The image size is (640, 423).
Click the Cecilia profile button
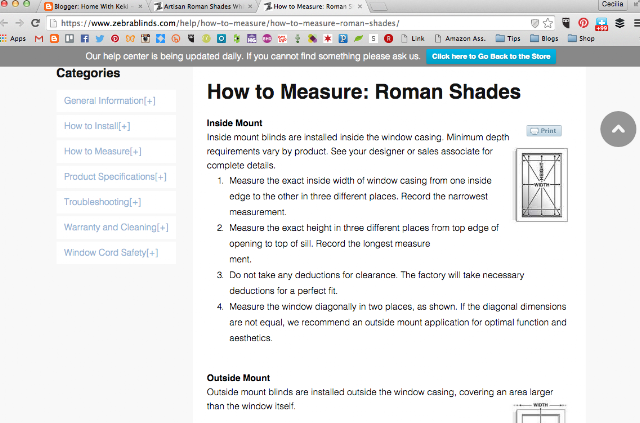pos(612,4)
